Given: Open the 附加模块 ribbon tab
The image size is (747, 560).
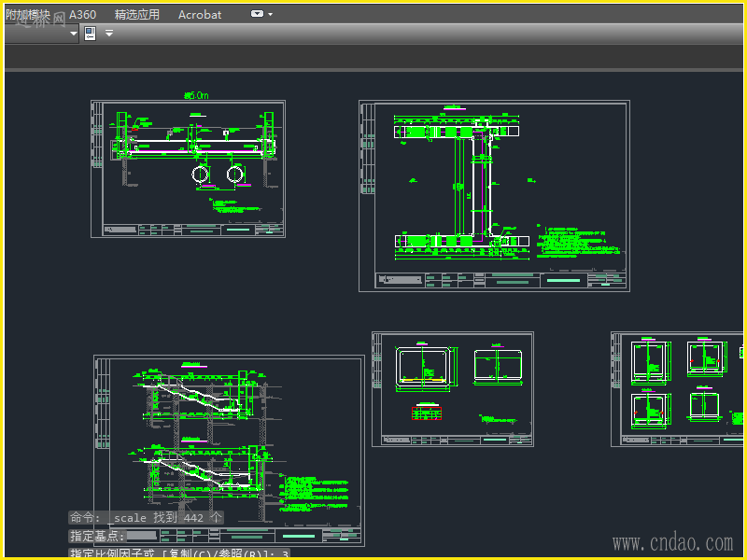Looking at the screenshot, I should pyautogui.click(x=28, y=15).
